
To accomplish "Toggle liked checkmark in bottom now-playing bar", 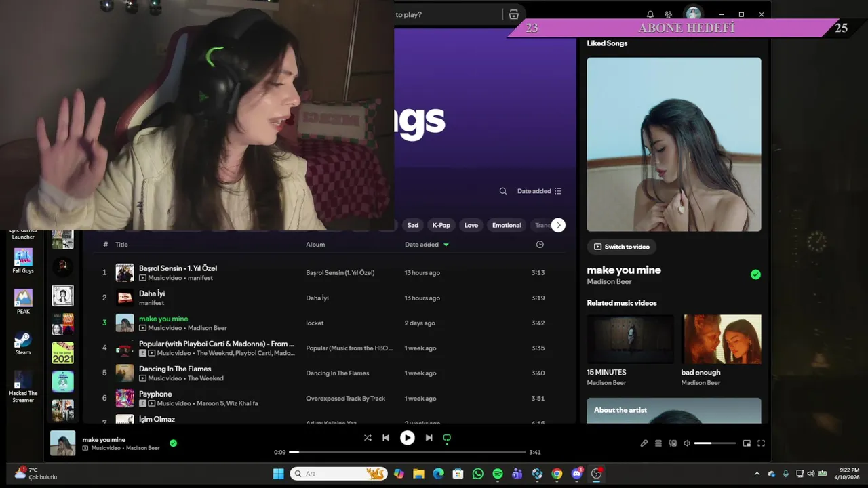I will click(173, 443).
